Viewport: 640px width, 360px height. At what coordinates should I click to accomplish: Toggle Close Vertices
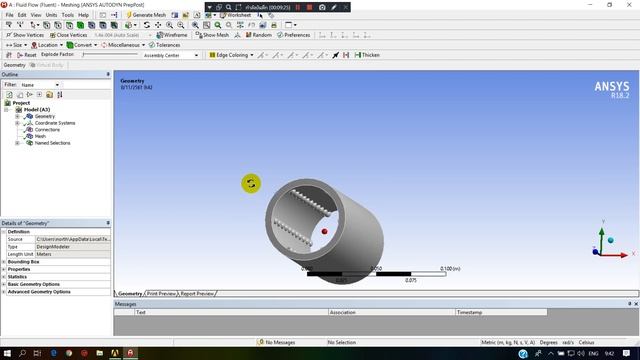point(69,35)
